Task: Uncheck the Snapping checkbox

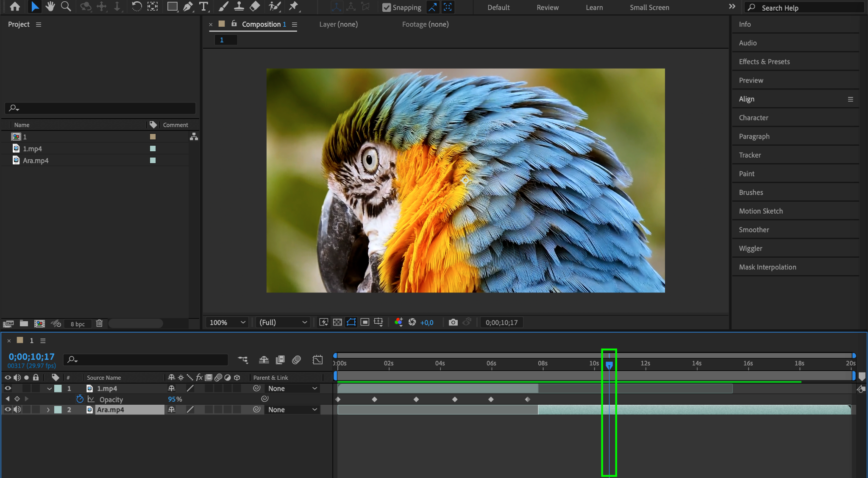Action: pos(386,8)
